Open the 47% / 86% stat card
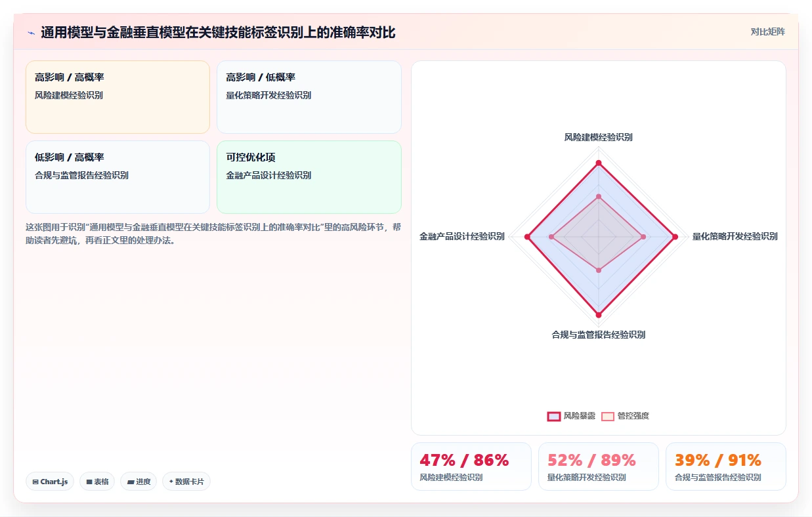Screen dimensions: 812x517 point(471,466)
